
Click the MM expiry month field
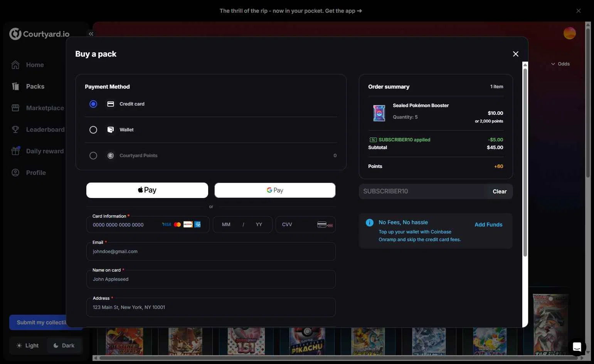click(226, 225)
